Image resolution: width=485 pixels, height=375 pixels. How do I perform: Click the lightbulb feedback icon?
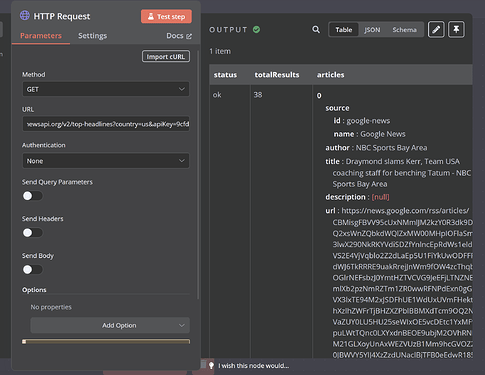(211, 366)
